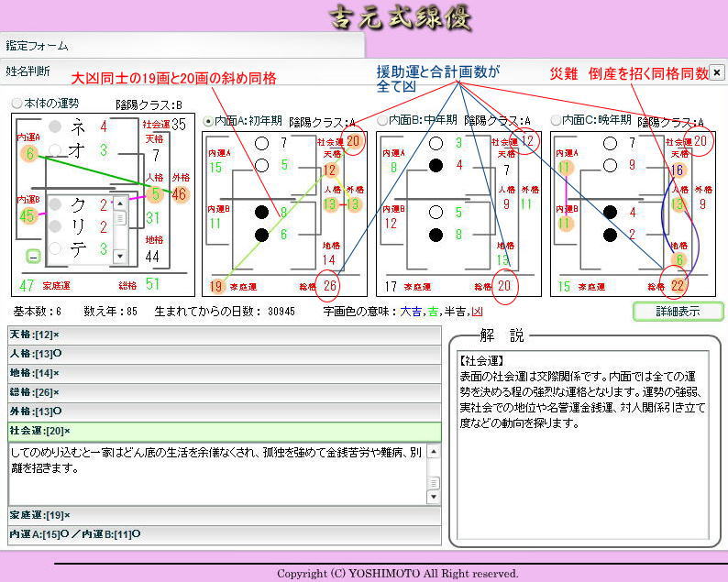Open the 内運A:[15] / 内運B:[11] section
Image resolution: width=728 pixels, height=582 pixels.
point(224,533)
